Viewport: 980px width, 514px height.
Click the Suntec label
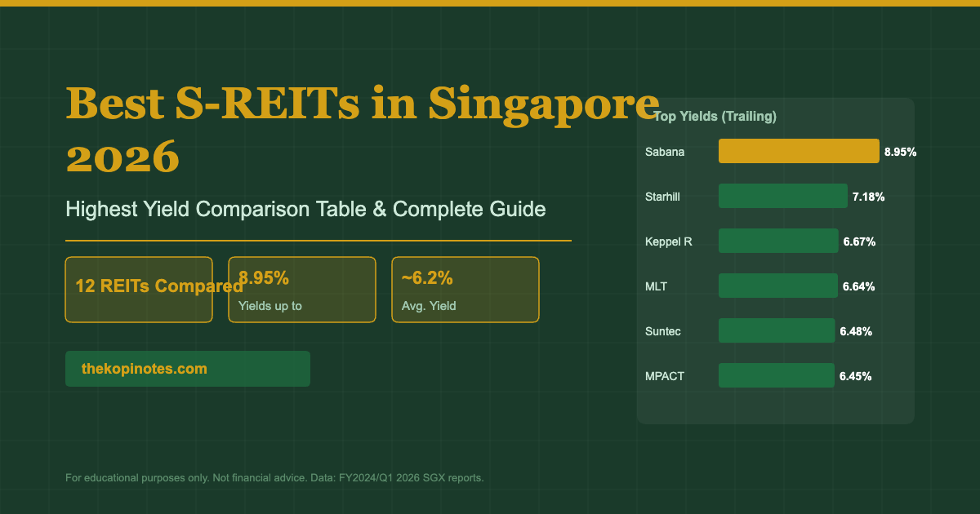point(662,331)
